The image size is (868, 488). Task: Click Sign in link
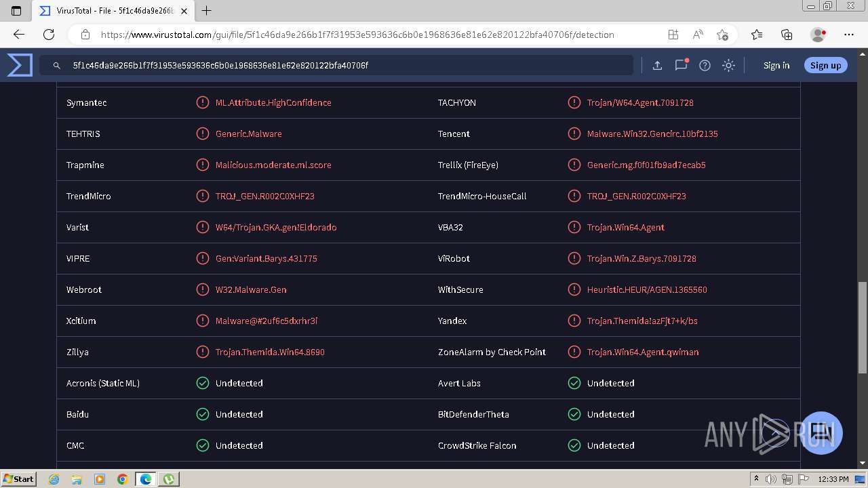pyautogui.click(x=776, y=66)
